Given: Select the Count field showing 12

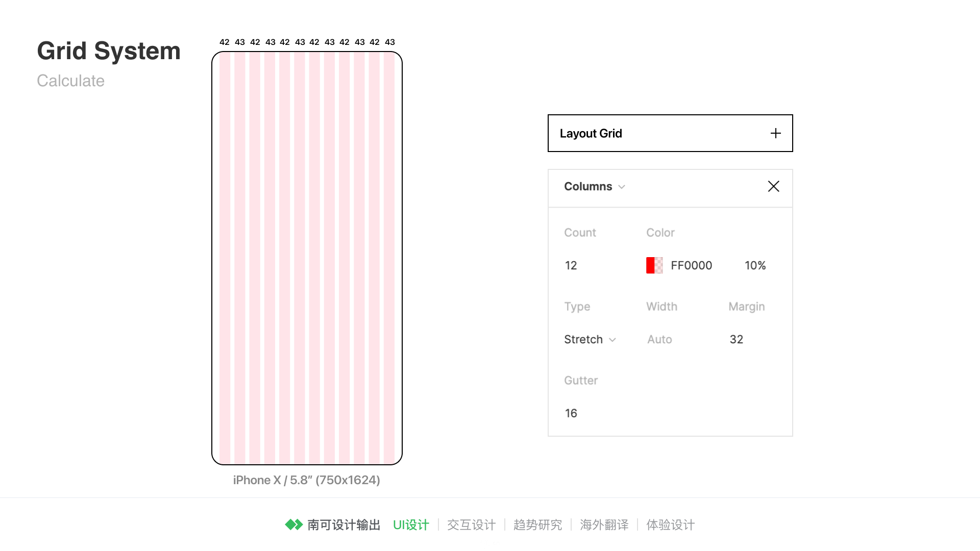Looking at the screenshot, I should click(x=571, y=265).
